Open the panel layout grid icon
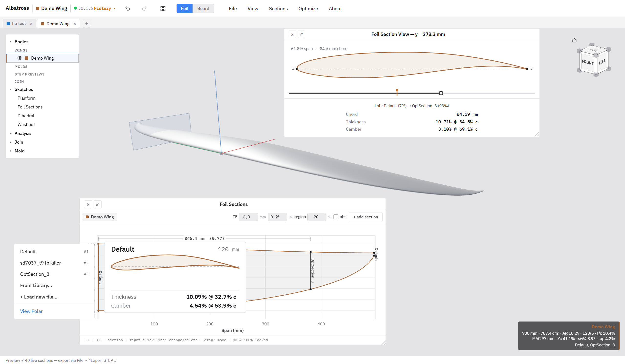The width and height of the screenshot is (625, 364). click(163, 9)
